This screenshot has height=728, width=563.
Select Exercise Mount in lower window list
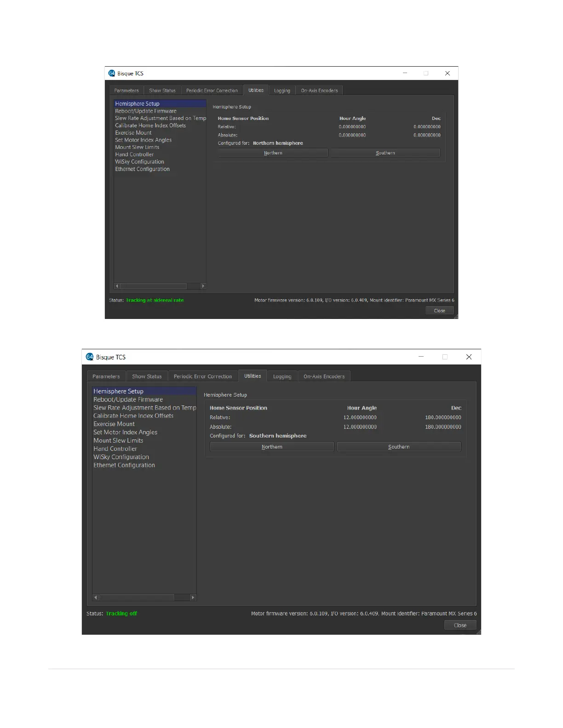[x=144, y=424]
